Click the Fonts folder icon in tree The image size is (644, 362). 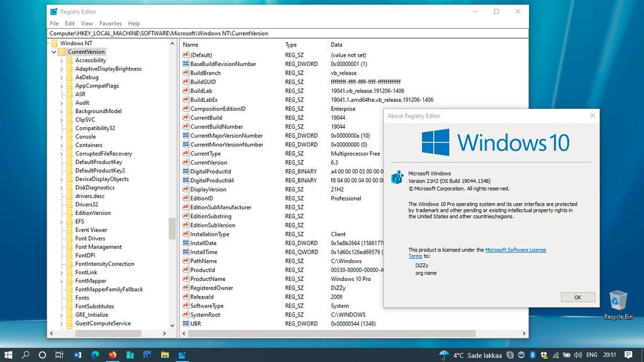(x=69, y=297)
